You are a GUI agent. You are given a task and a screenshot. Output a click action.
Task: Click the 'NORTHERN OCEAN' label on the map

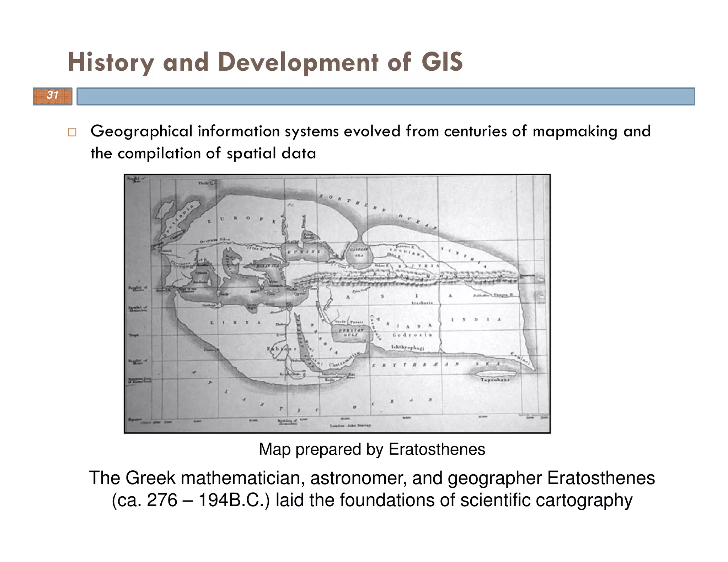coord(379,212)
